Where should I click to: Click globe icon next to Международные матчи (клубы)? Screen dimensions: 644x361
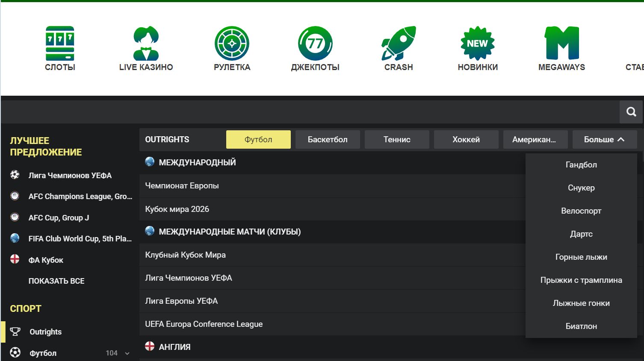(150, 231)
